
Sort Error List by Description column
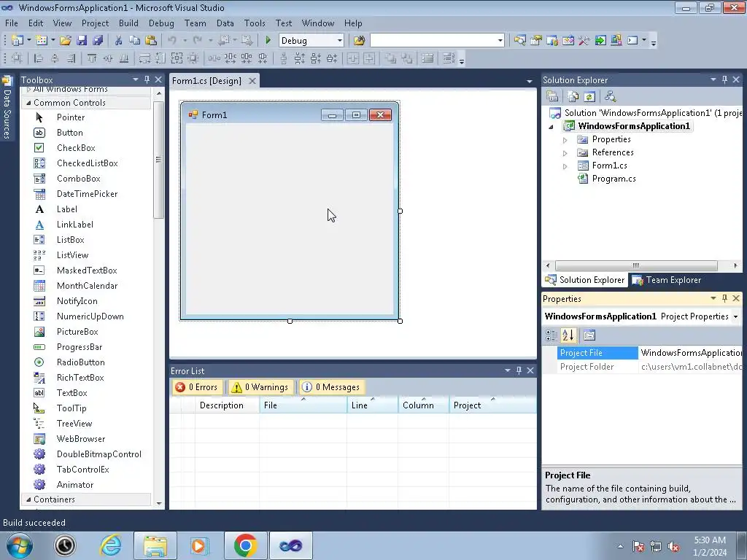[227, 405]
